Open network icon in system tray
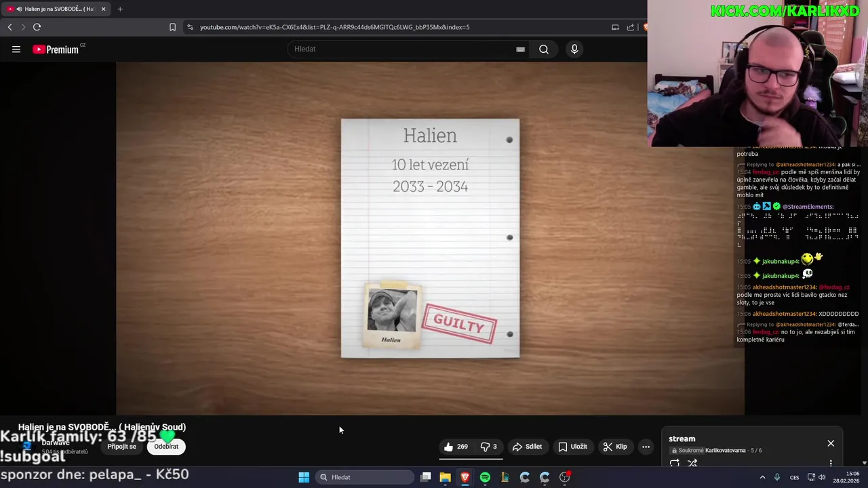This screenshot has height=488, width=868. pyautogui.click(x=811, y=477)
